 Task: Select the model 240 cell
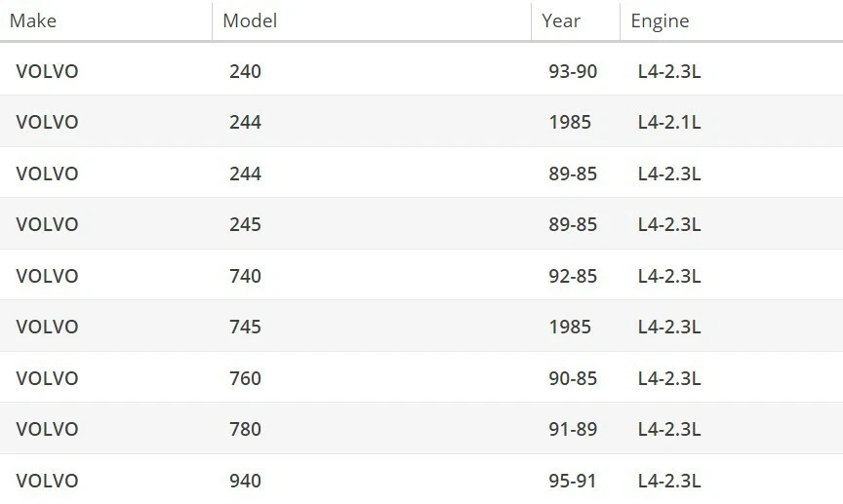pos(245,71)
